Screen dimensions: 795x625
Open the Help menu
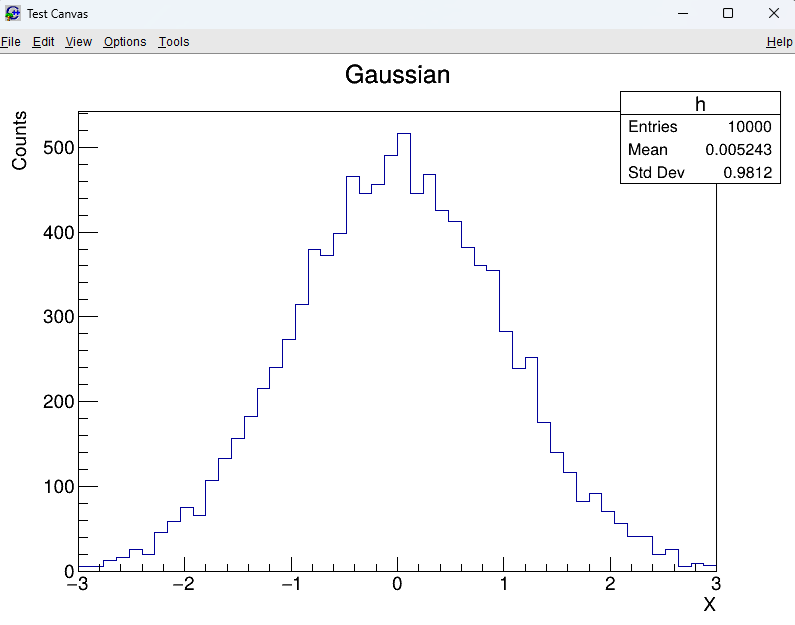[779, 42]
